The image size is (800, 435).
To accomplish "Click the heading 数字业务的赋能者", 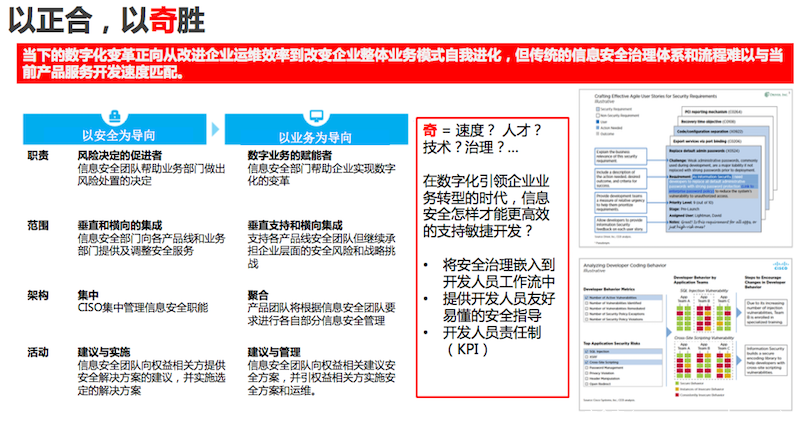I will 290,156.
